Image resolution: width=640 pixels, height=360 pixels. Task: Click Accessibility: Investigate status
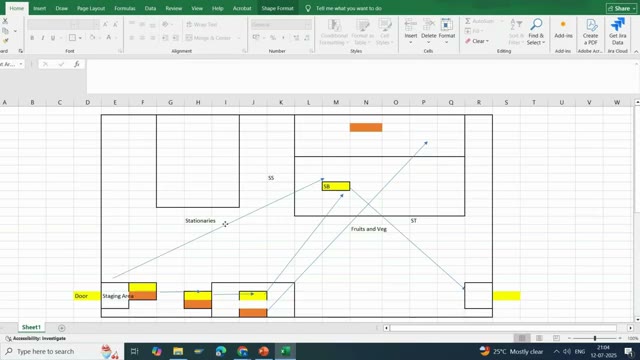[36, 338]
